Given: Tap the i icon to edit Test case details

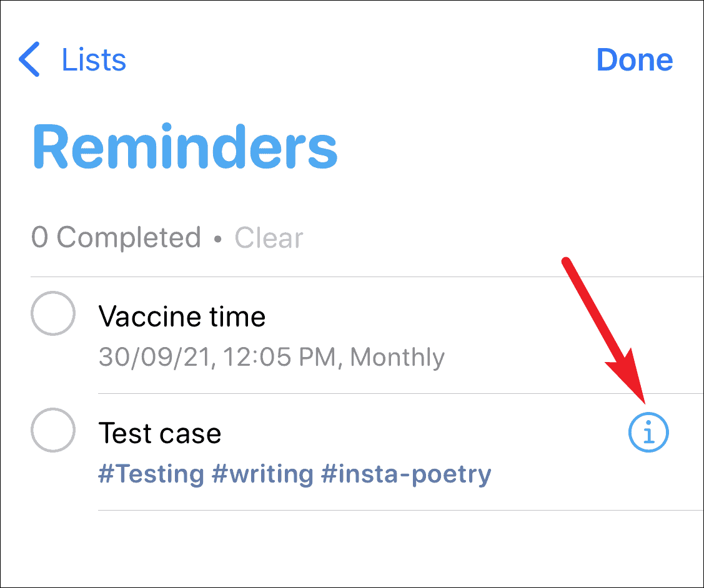Looking at the screenshot, I should (648, 432).
